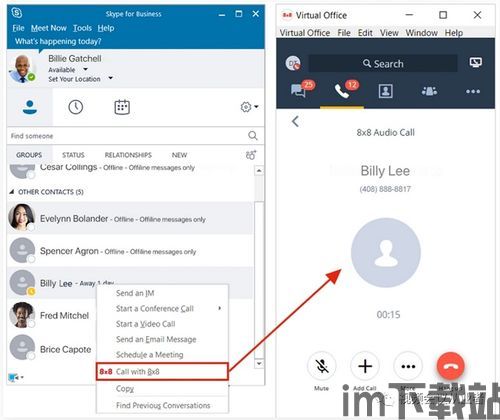
Task: Open the Conversations history clock tab
Action: [x=76, y=107]
